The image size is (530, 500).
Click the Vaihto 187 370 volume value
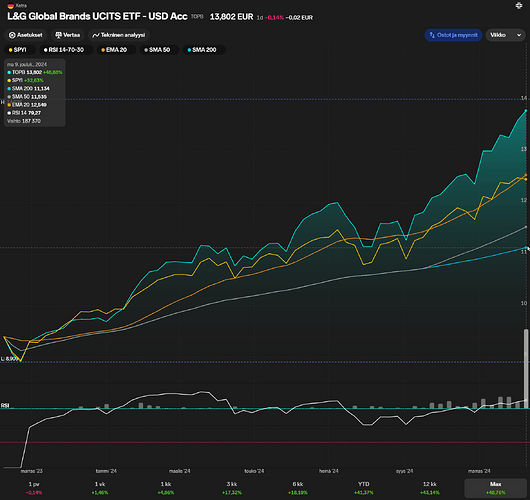(24, 121)
